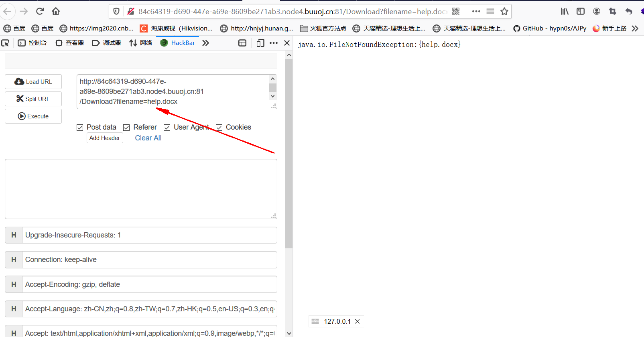Viewport: 644px width, 337px height.
Task: Open page actions three-dot menu
Action: click(x=476, y=12)
